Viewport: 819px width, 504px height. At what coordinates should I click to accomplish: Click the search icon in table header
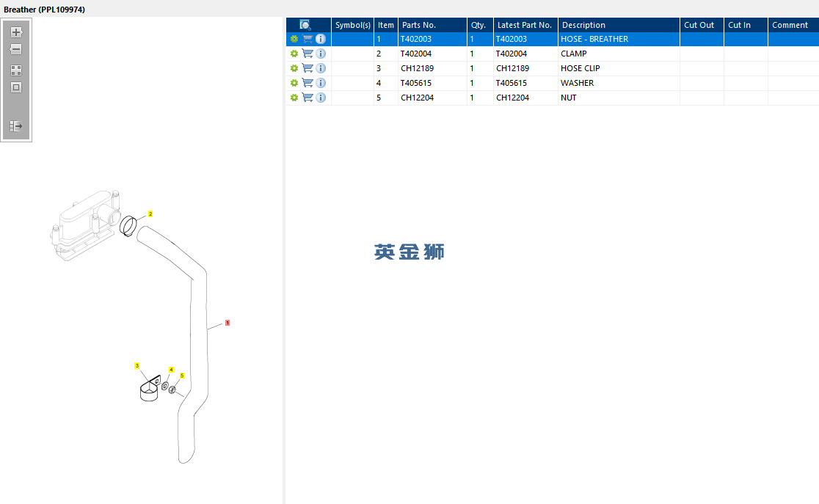point(305,24)
